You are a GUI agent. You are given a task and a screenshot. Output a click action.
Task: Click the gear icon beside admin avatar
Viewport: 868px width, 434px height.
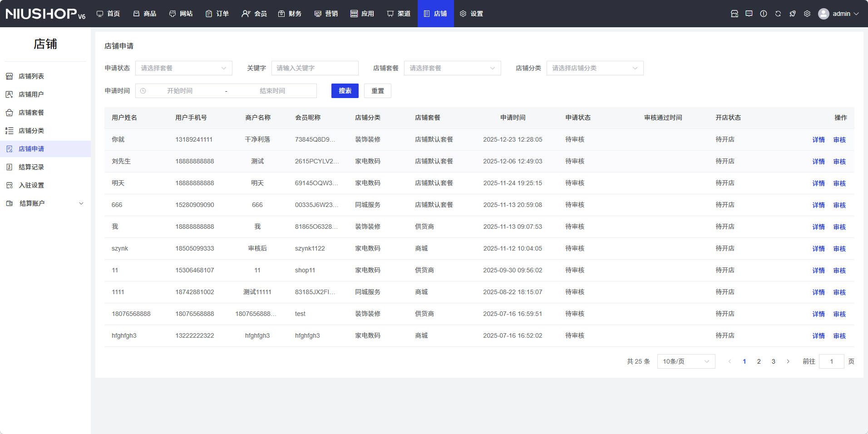[x=807, y=14]
